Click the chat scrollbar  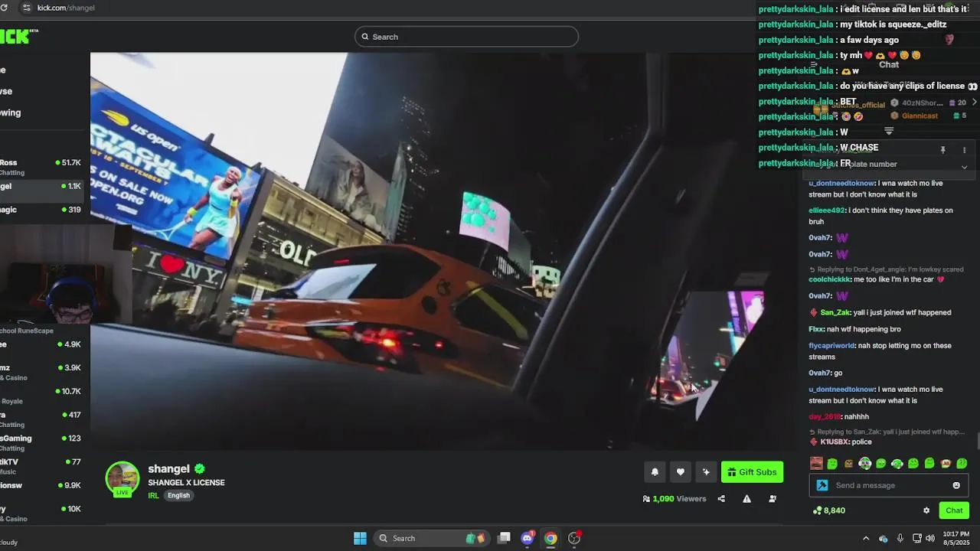point(977,441)
